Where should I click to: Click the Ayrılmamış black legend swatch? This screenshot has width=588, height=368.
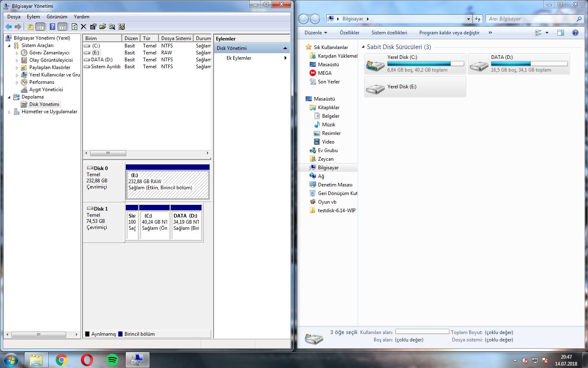click(87, 334)
